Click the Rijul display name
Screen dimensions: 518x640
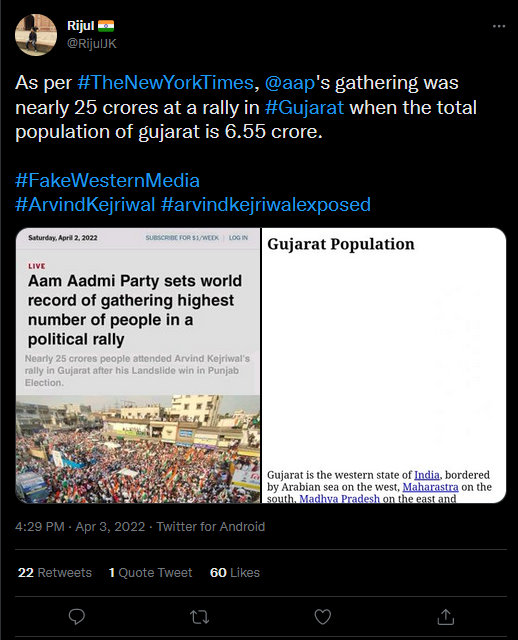80,26
